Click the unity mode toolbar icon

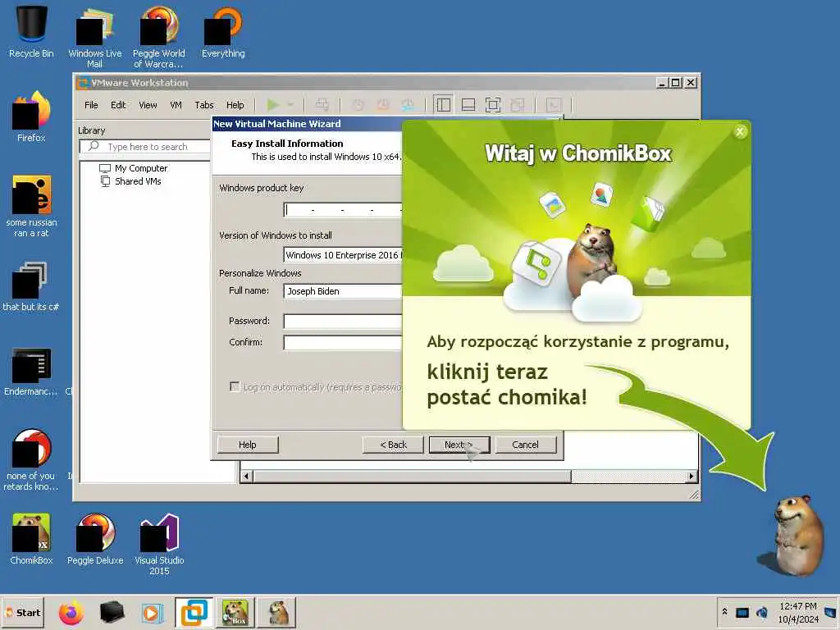518,104
